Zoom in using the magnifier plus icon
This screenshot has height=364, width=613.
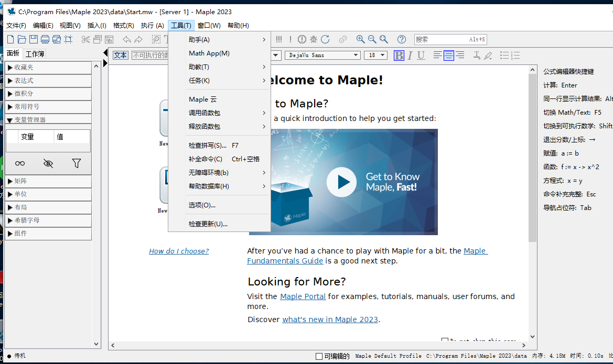pos(360,39)
